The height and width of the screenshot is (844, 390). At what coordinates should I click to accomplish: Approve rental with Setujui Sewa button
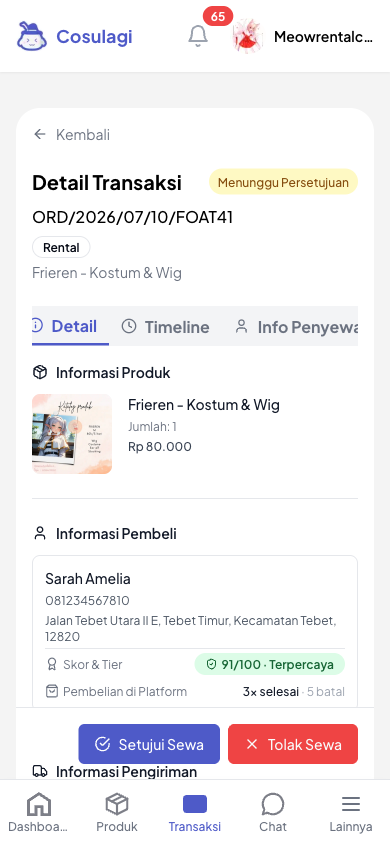tap(149, 744)
